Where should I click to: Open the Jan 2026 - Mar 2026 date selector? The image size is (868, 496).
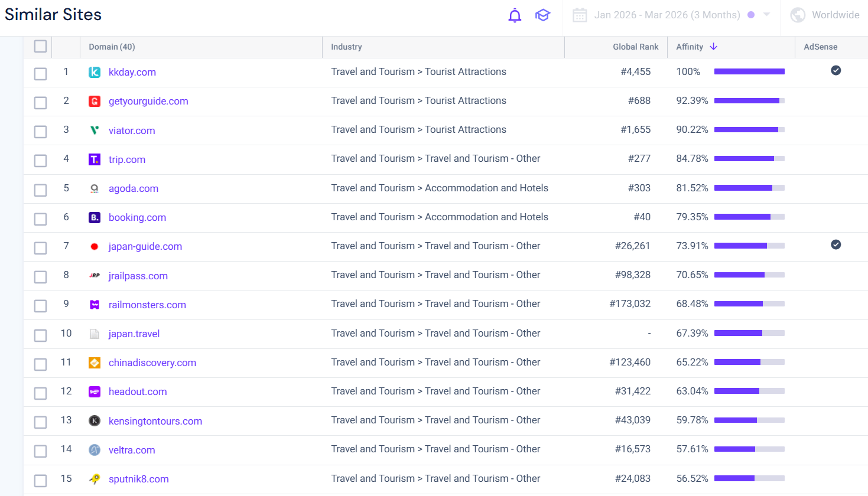coord(667,15)
